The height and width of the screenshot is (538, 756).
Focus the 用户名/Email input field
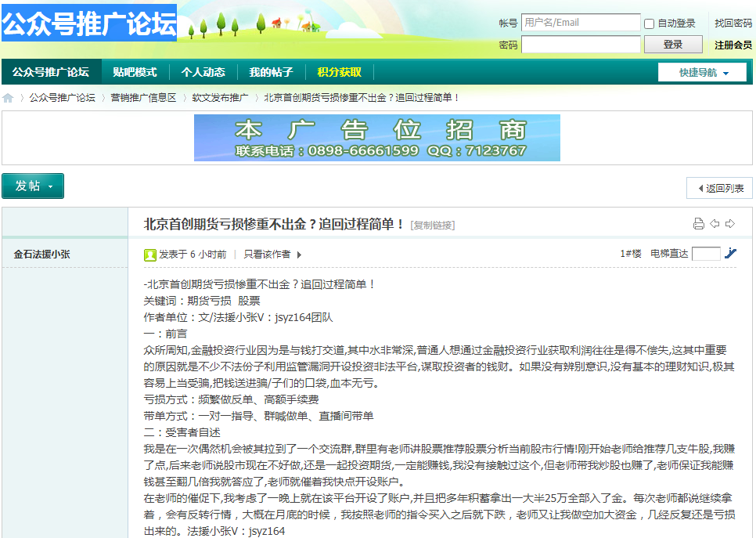[581, 22]
